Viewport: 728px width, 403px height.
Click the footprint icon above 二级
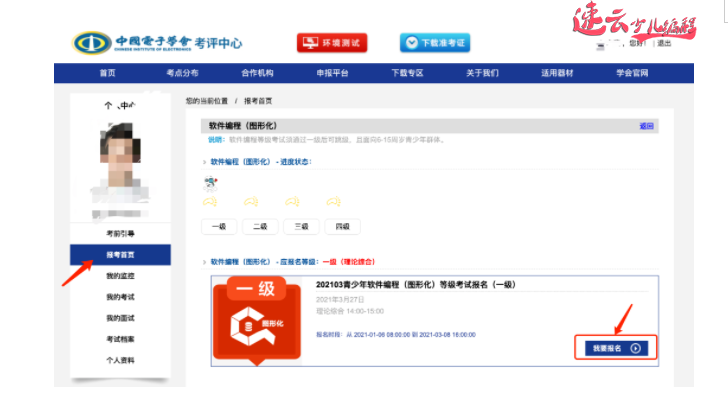click(251, 202)
